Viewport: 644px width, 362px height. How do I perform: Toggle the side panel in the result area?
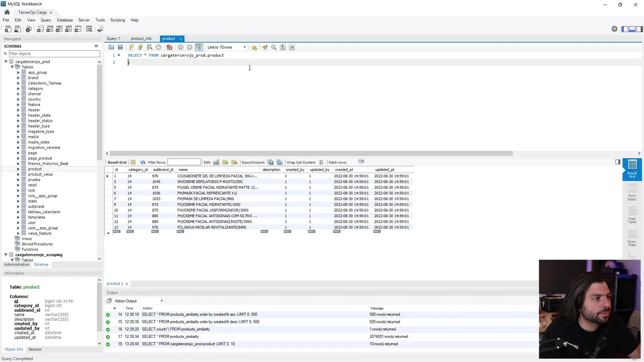618,162
